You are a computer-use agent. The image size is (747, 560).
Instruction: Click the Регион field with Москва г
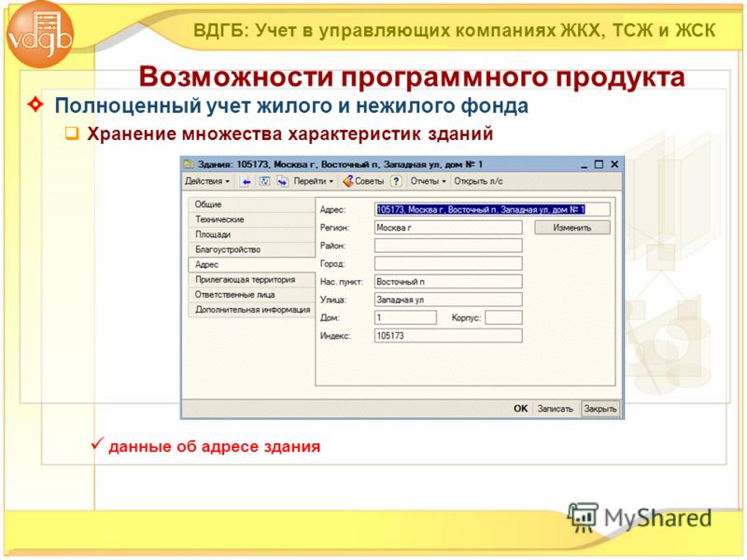[448, 228]
